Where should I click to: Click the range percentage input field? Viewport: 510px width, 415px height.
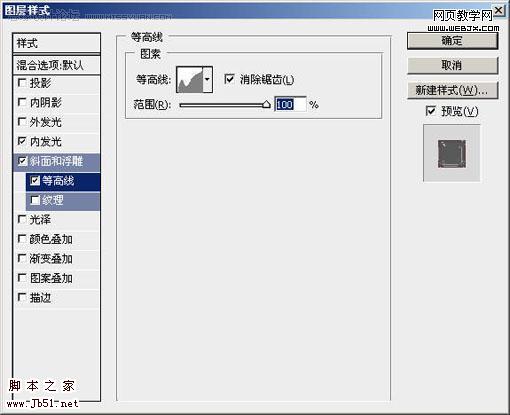[290, 105]
